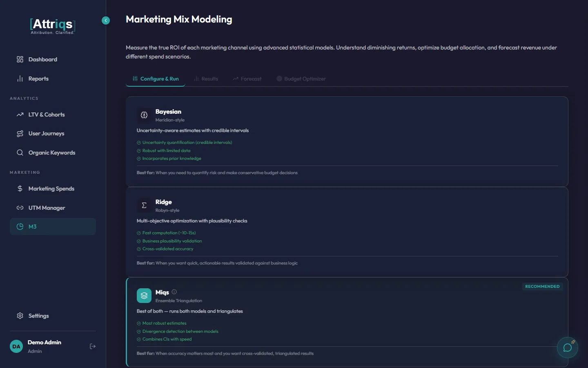Screen dimensions: 588x368
Task: Open the chat assistant bubble
Action: tap(567, 348)
